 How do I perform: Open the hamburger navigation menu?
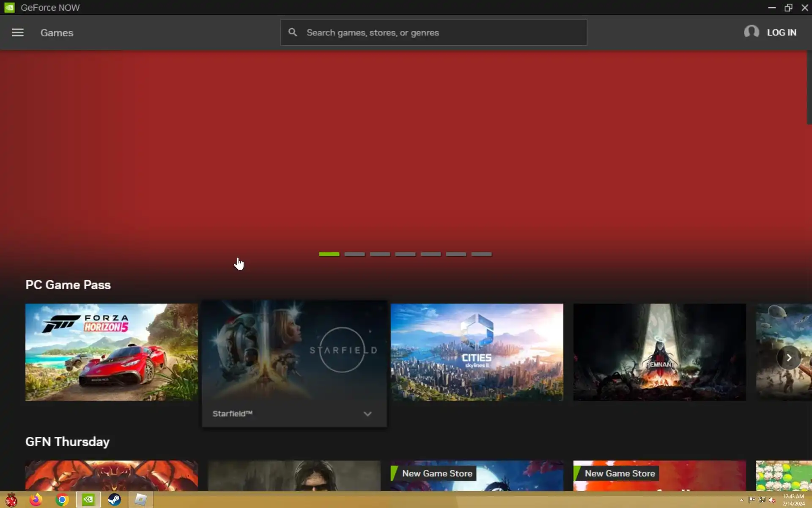(17, 33)
